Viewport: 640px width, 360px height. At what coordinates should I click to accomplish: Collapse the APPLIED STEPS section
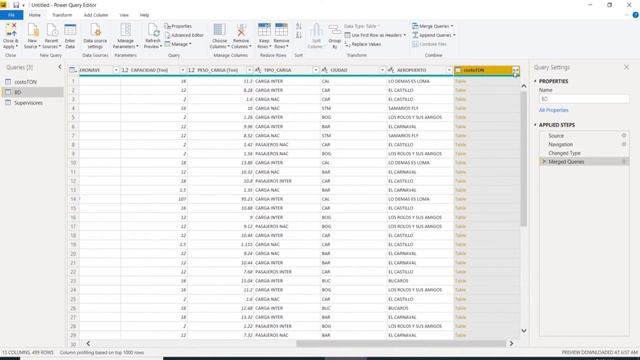tap(535, 125)
